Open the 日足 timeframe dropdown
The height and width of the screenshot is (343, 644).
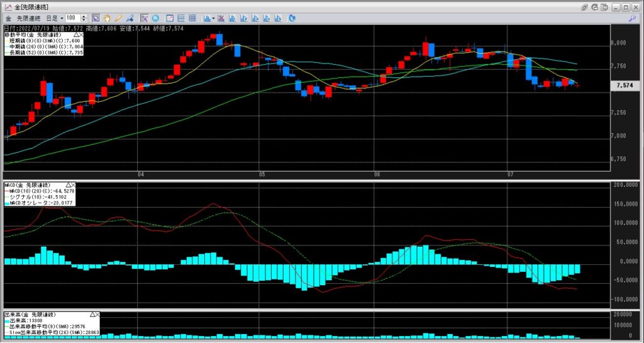pos(61,18)
